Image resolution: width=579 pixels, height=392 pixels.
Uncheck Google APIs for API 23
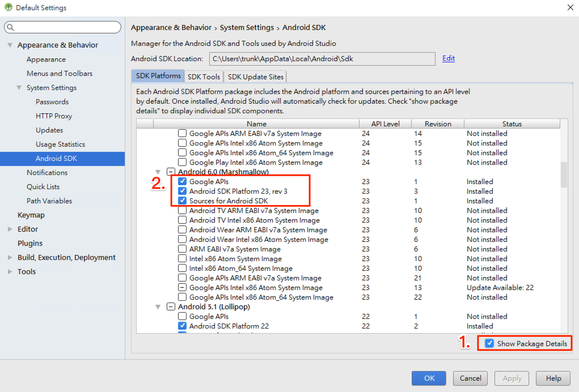point(182,181)
